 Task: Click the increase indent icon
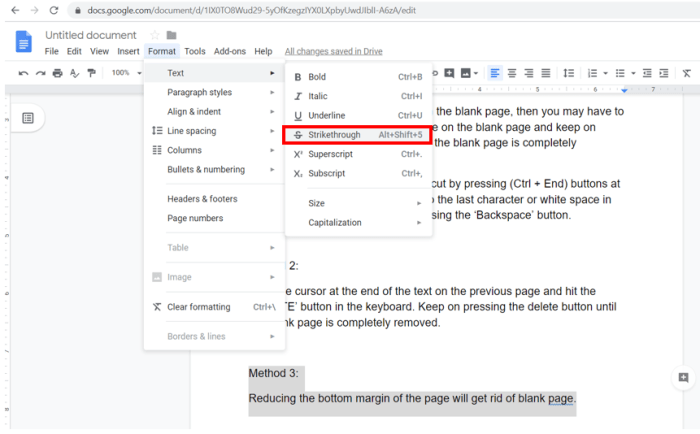pyautogui.click(x=664, y=73)
